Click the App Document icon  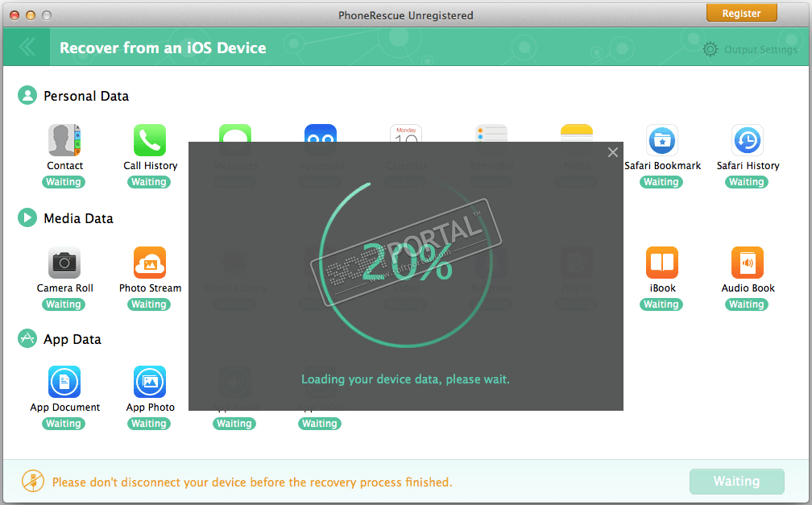(x=64, y=382)
